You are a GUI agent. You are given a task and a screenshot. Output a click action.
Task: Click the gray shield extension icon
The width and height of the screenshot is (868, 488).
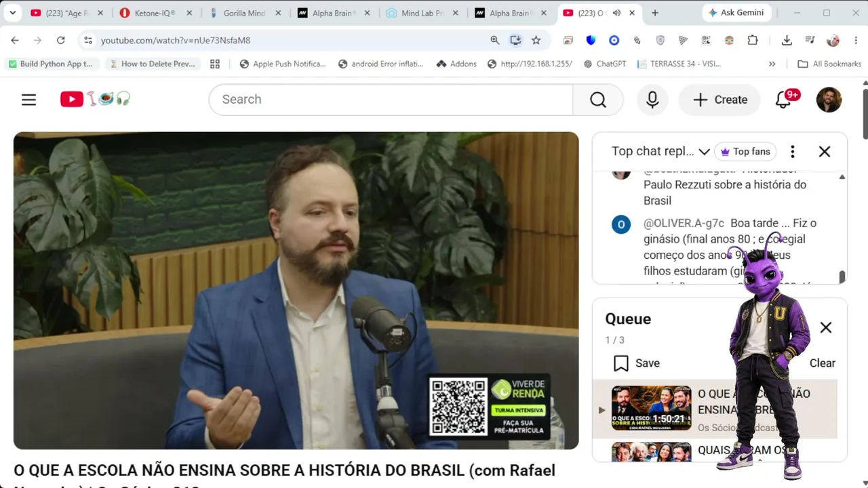click(660, 41)
